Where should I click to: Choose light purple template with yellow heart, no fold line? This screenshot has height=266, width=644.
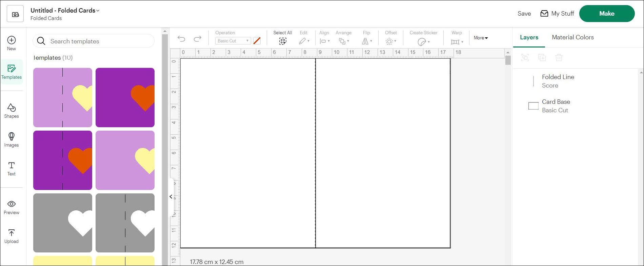[x=125, y=160]
